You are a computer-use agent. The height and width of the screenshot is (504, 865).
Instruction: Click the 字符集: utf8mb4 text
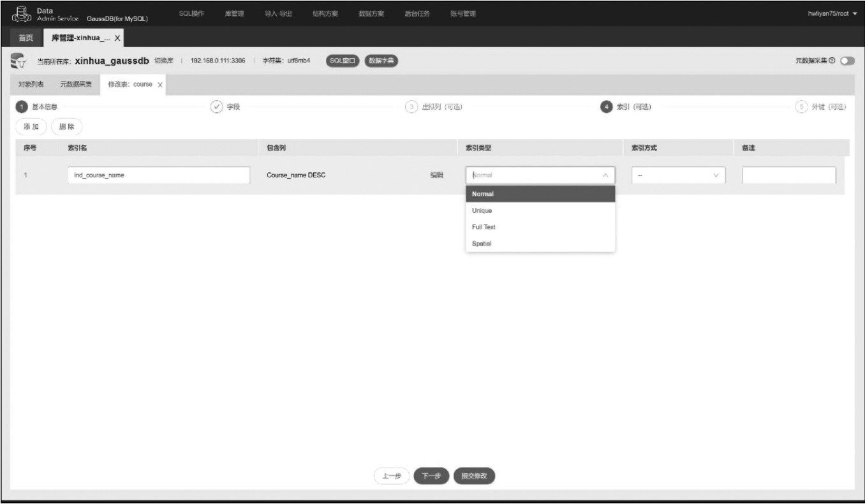tap(286, 61)
